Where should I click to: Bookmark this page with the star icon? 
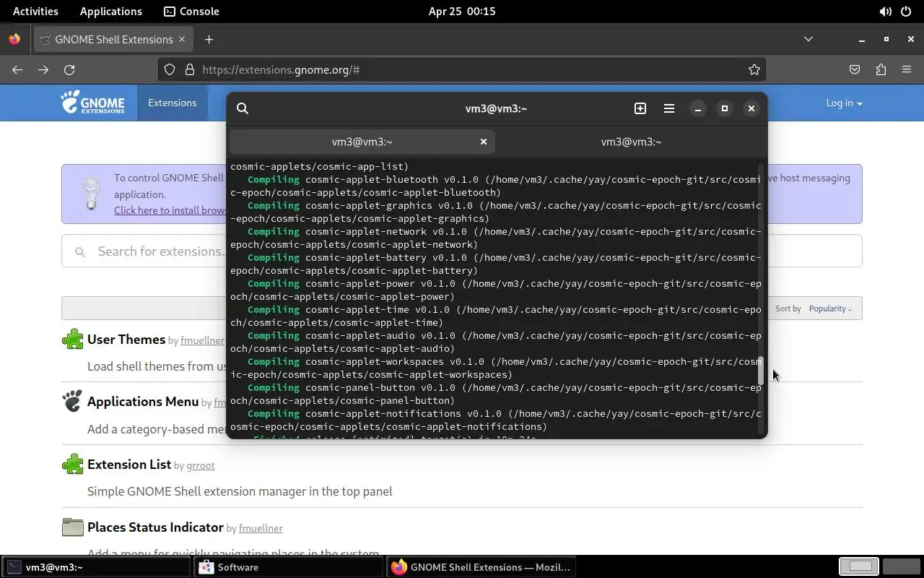[754, 69]
